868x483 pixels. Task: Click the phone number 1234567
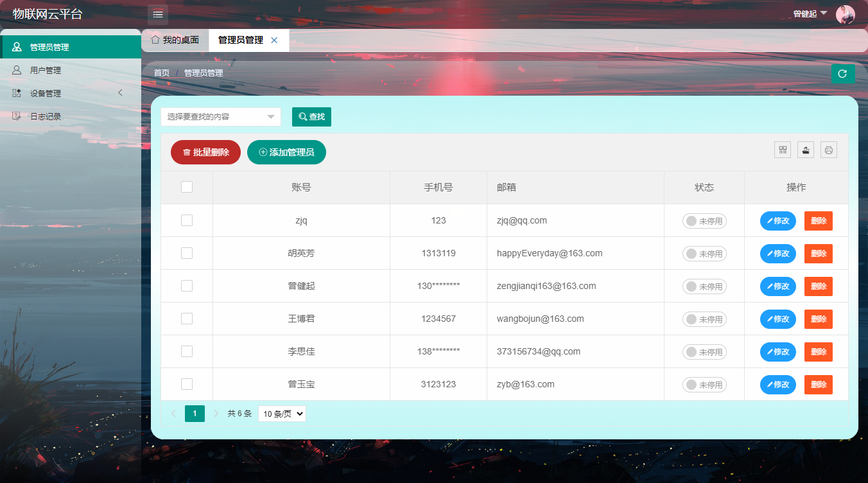(438, 319)
